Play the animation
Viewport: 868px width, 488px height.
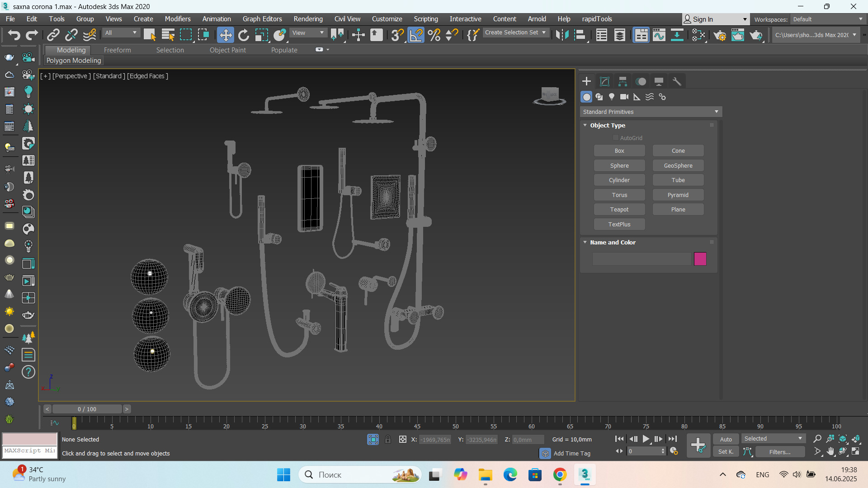[646, 439]
